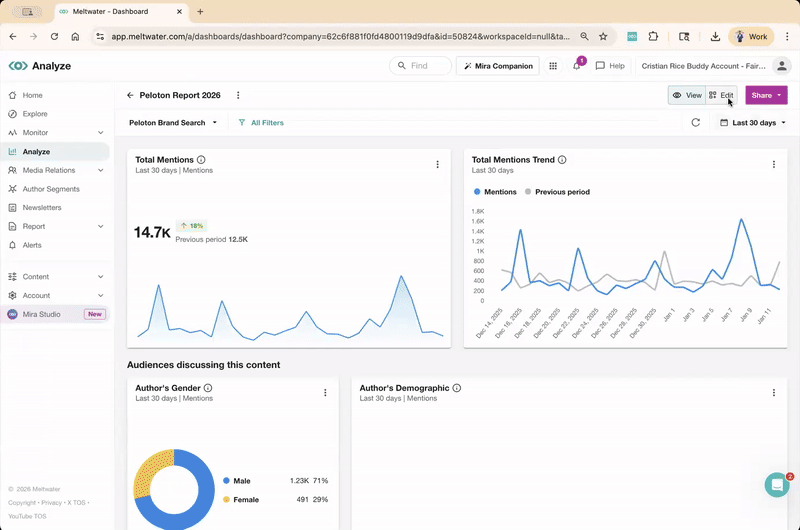Open the browser three-dot menu

(x=787, y=37)
